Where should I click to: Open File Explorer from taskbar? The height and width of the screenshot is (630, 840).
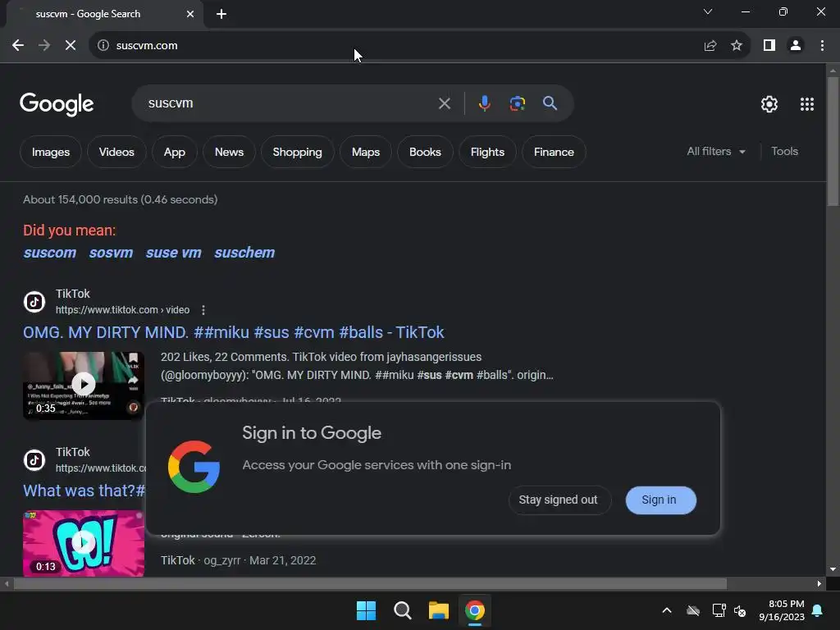438,610
